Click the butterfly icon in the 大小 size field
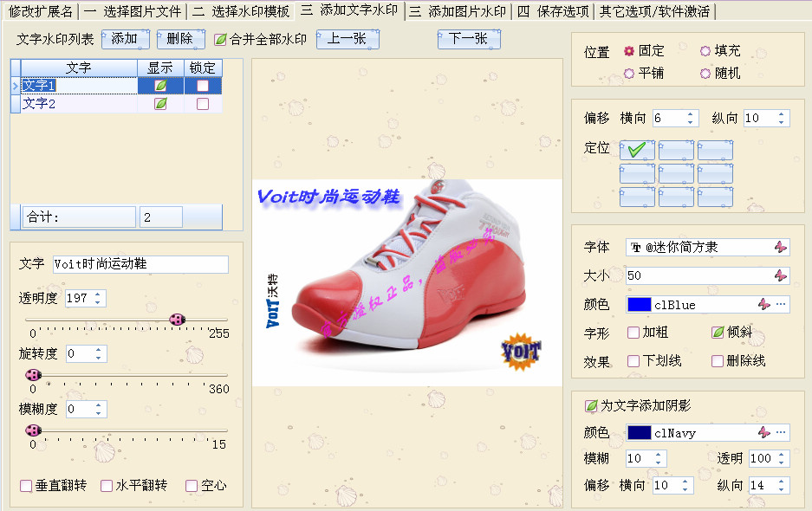 click(781, 275)
